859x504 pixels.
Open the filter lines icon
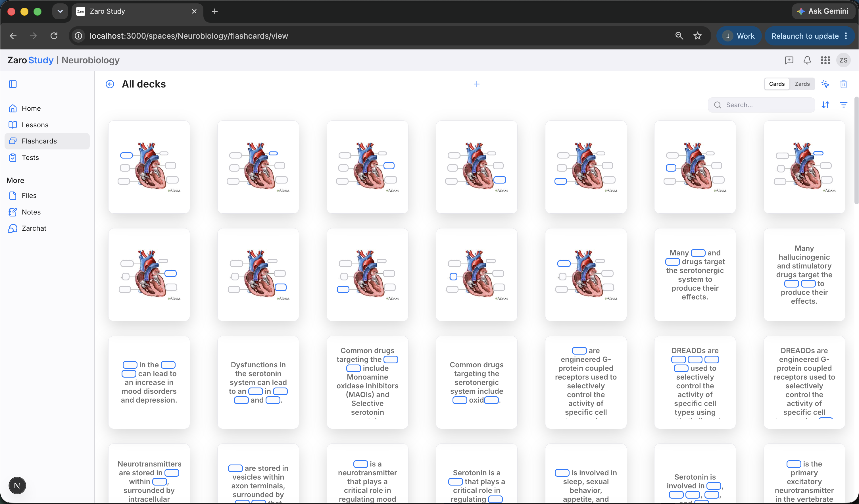point(844,105)
